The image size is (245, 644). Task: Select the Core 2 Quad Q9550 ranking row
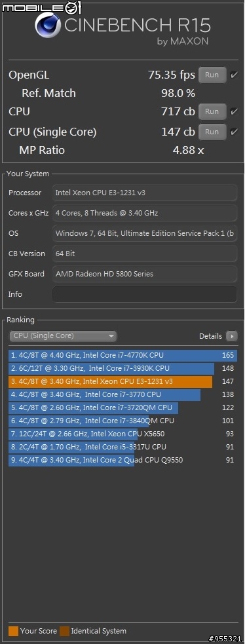[122, 460]
